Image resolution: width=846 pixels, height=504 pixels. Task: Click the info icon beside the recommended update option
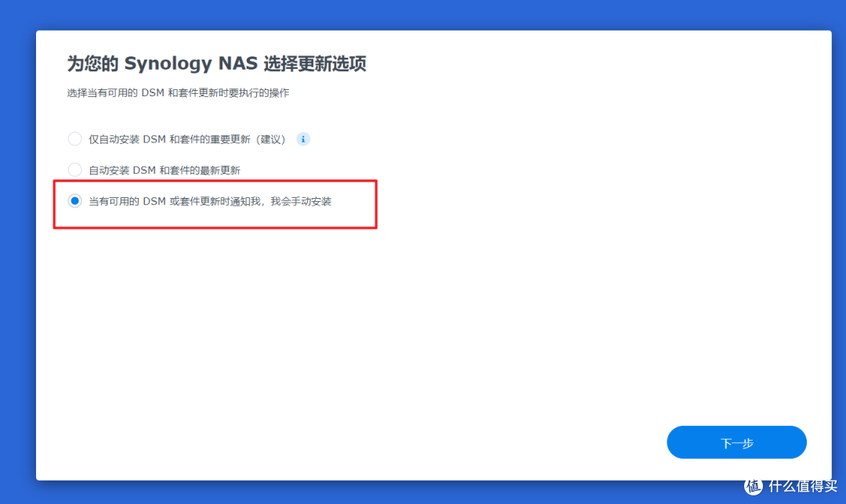(x=303, y=139)
